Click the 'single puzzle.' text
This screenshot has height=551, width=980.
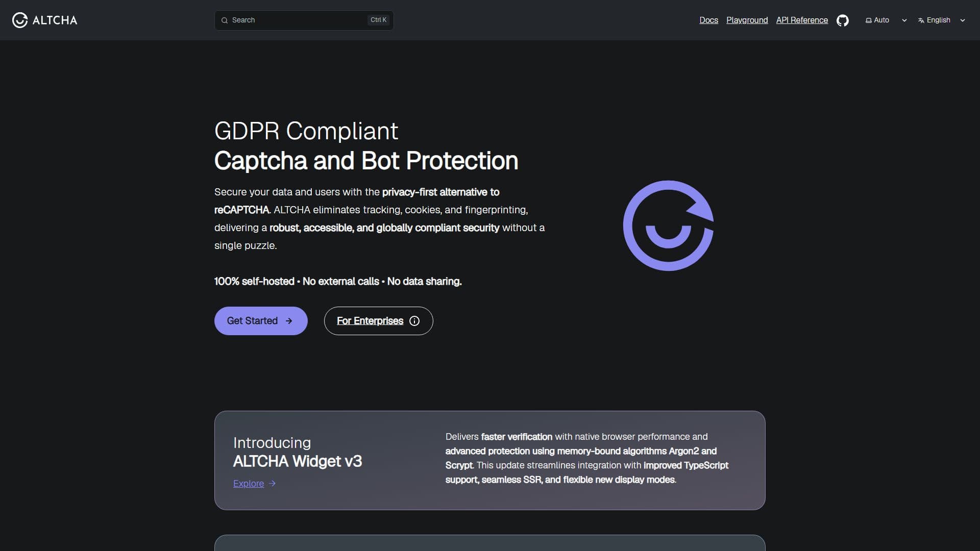(246, 245)
